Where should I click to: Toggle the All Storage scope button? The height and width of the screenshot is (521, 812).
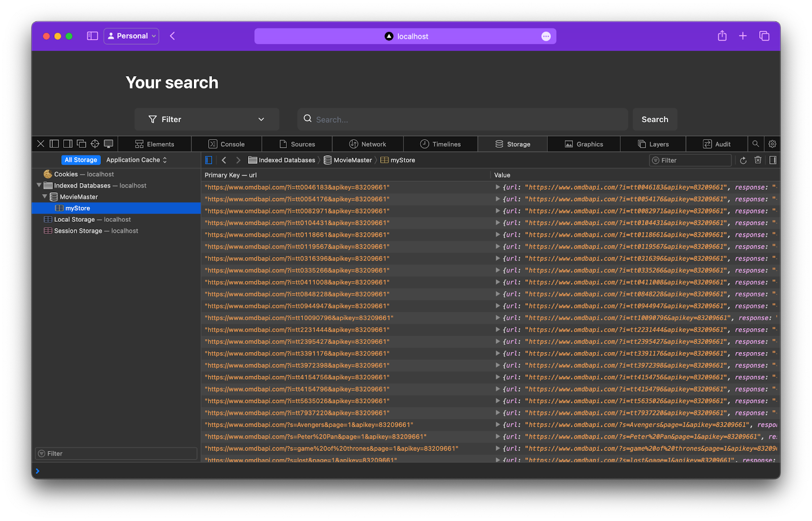click(x=81, y=160)
